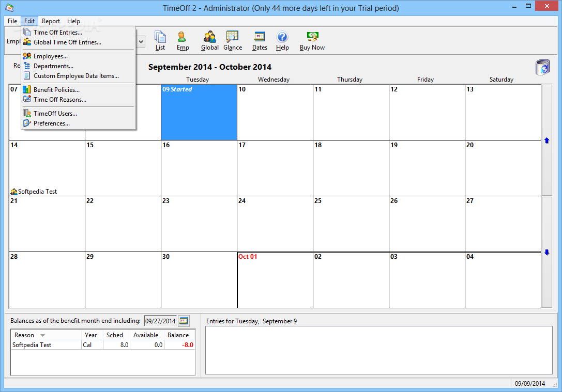Open Benefit Policies... from Edit menu
This screenshot has height=392, width=562.
[x=79, y=89]
